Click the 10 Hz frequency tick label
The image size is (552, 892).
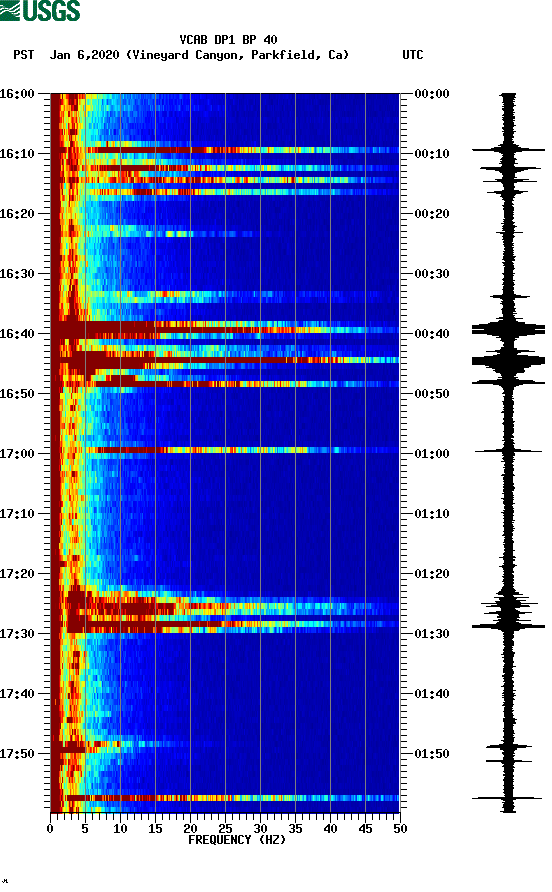pos(120,829)
